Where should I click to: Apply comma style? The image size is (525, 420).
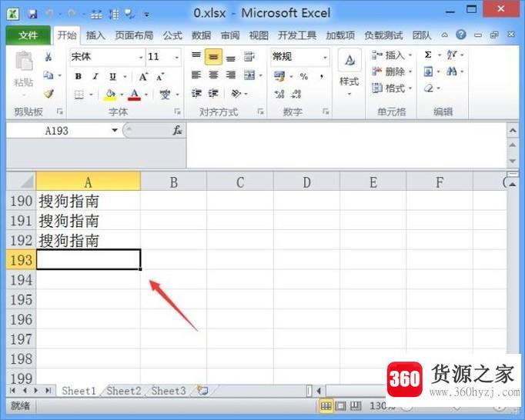pyautogui.click(x=322, y=77)
